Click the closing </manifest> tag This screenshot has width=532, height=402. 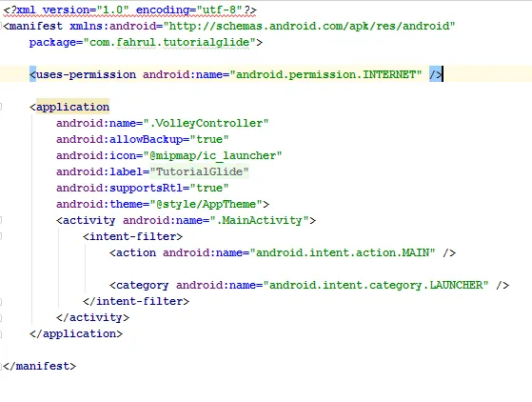click(x=39, y=367)
